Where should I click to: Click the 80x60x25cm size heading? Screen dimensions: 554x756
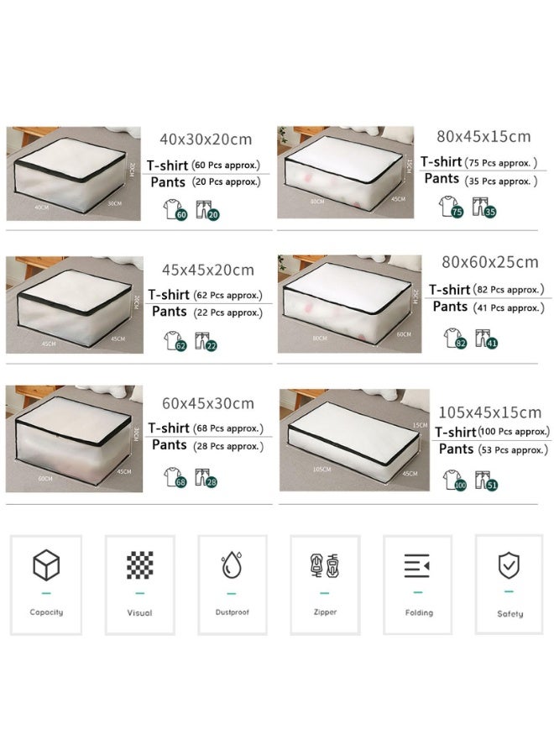[490, 262]
